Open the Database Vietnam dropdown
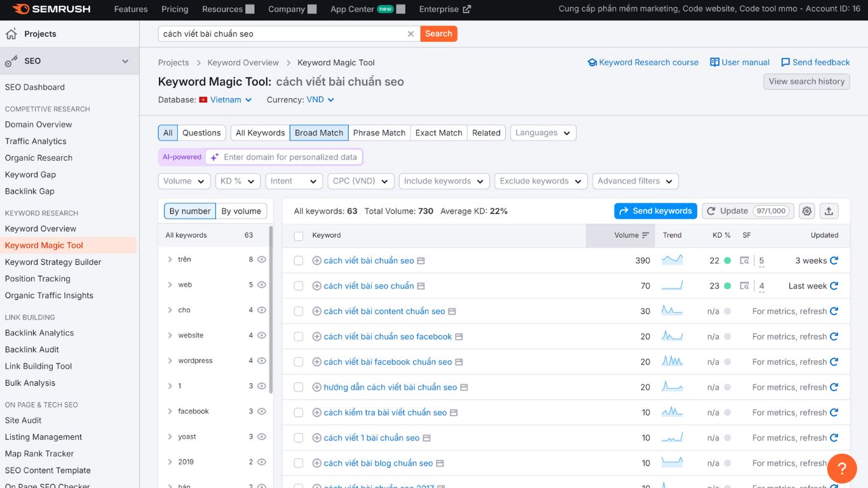The image size is (868, 488). [226, 99]
